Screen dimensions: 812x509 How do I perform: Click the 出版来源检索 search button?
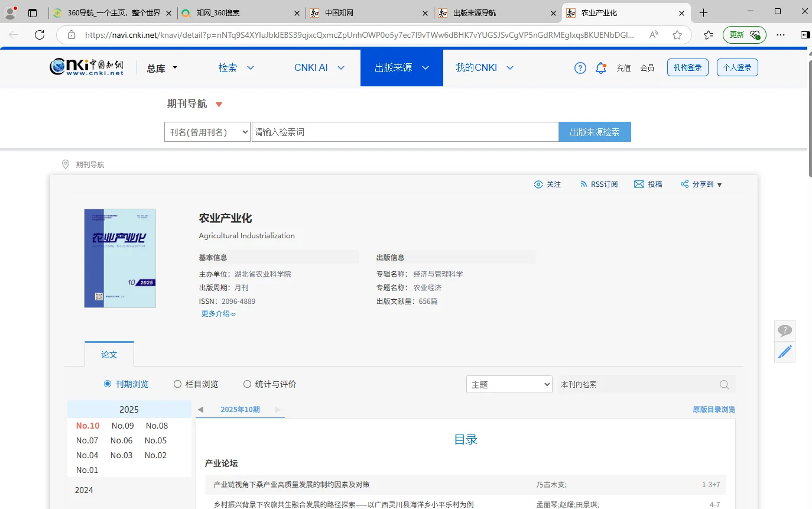coord(595,131)
